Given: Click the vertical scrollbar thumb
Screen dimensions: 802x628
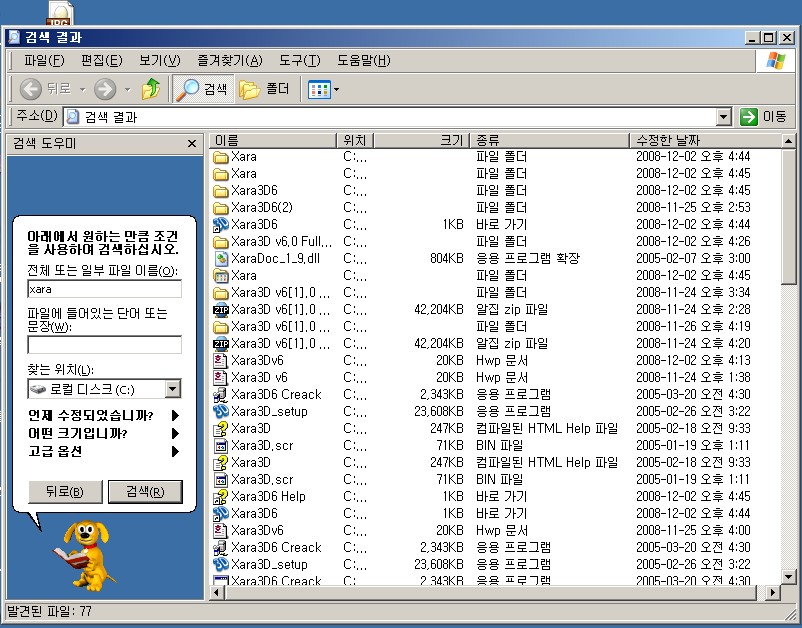Looking at the screenshot, I should [x=789, y=216].
